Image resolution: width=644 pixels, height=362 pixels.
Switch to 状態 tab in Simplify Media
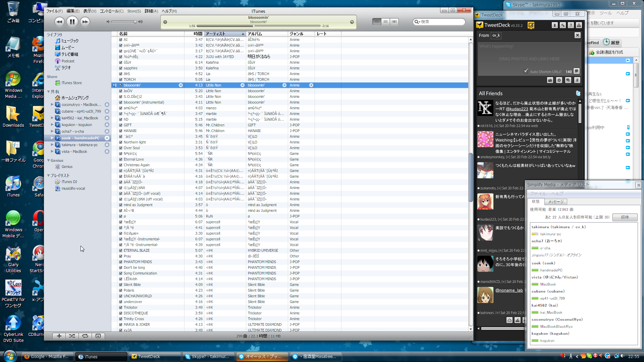(536, 201)
